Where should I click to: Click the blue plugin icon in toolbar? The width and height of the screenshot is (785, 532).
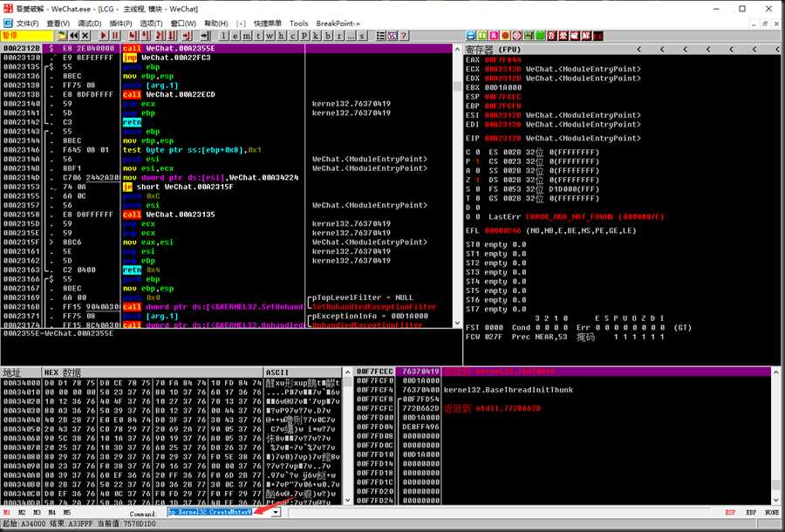(471, 36)
